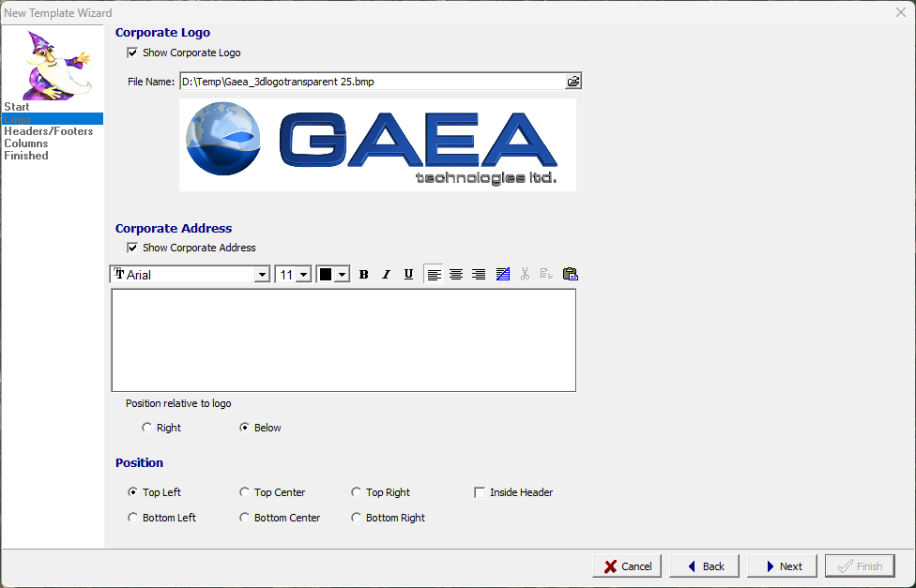Select the Right position relative to logo
The width and height of the screenshot is (916, 588).
tap(146, 428)
